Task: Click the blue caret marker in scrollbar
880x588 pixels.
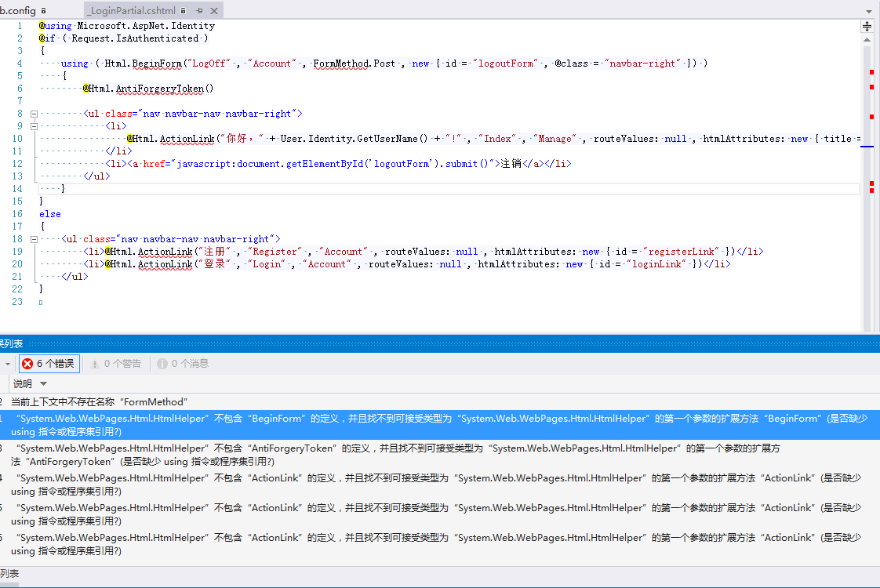Action: pos(867,147)
